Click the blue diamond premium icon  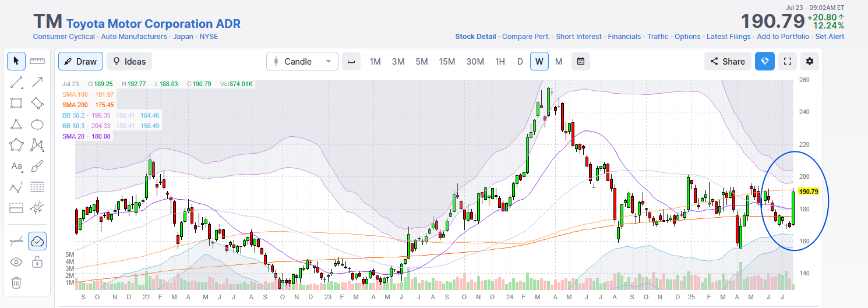[765, 61]
